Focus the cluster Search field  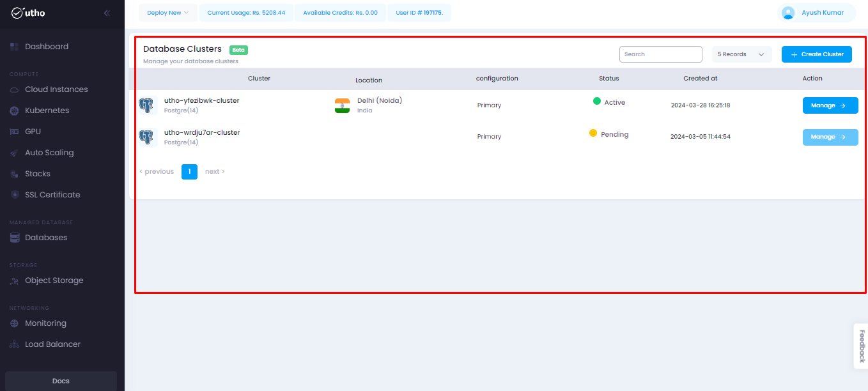click(x=661, y=54)
